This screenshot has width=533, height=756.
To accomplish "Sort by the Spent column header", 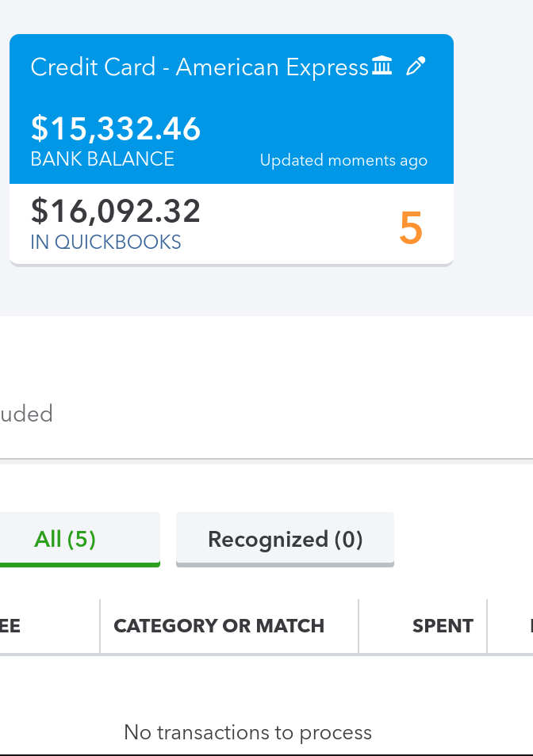I will pos(443,626).
